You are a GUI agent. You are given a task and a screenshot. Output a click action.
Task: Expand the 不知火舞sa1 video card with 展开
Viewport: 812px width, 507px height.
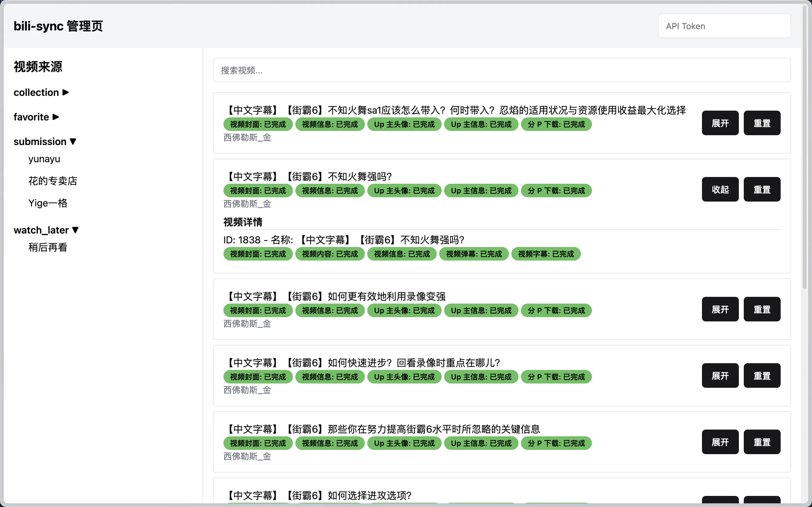click(720, 123)
